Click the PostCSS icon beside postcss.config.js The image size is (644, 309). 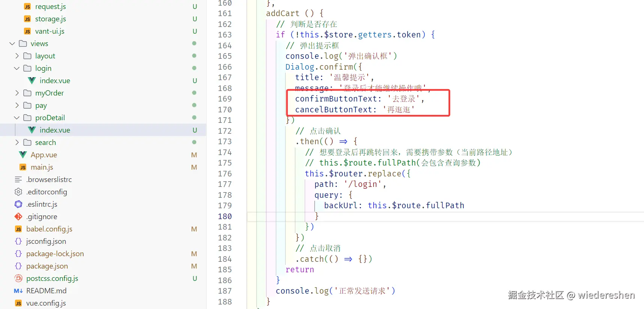(x=18, y=278)
